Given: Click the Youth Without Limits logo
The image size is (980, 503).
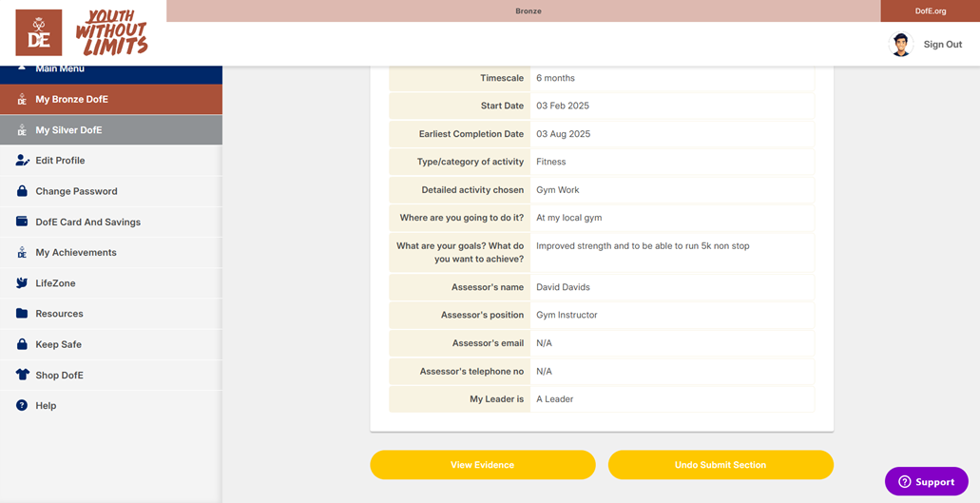Looking at the screenshot, I should (x=111, y=32).
